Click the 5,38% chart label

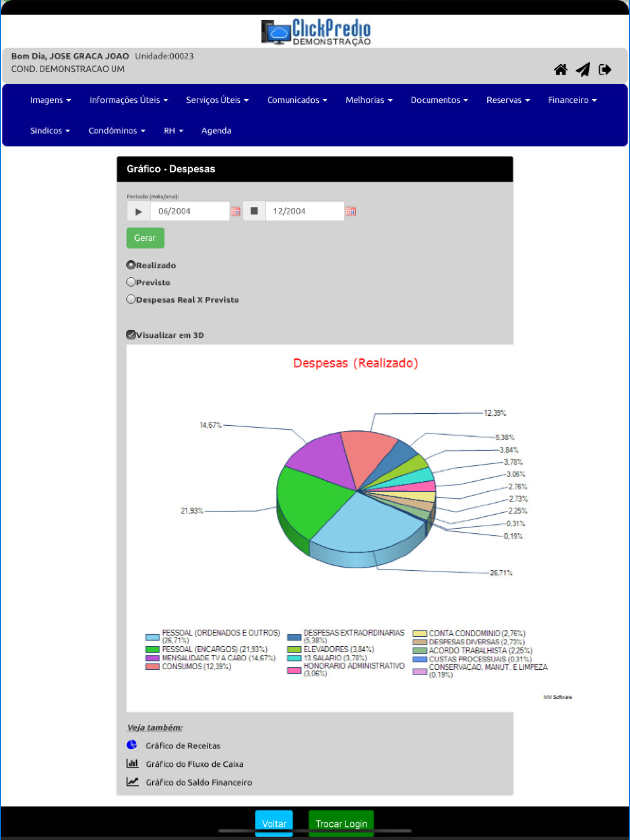tap(504, 438)
